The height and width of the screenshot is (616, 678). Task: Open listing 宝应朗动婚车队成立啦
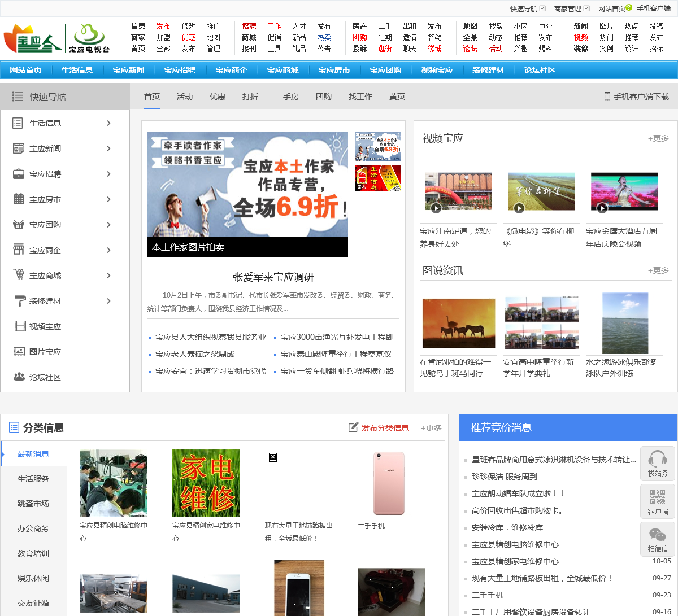click(x=518, y=493)
